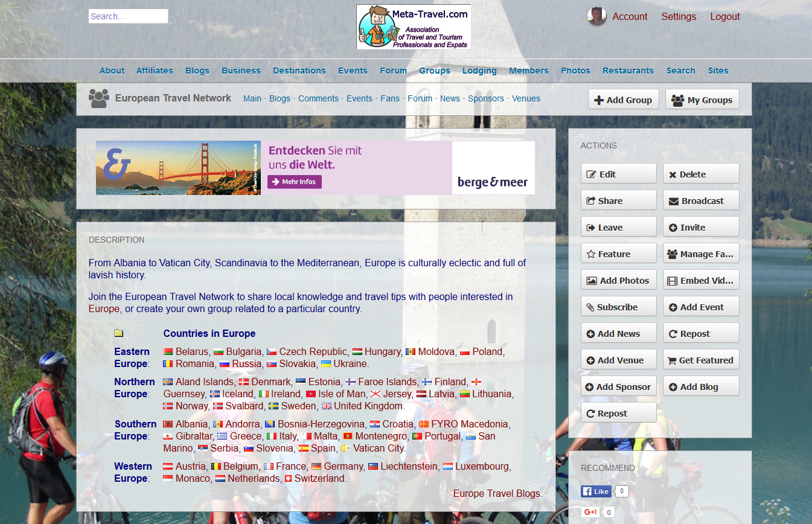The width and height of the screenshot is (812, 524).
Task: Click the Add Sponsor button
Action: coord(619,386)
